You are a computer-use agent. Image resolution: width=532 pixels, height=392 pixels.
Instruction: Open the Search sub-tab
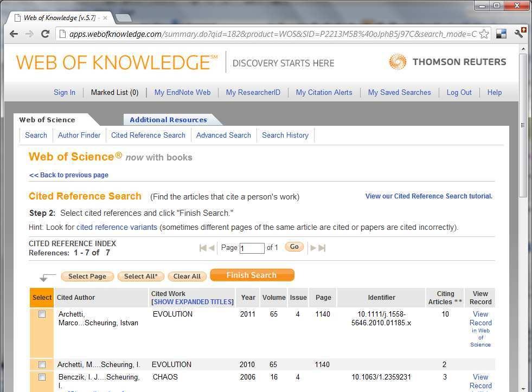[36, 136]
